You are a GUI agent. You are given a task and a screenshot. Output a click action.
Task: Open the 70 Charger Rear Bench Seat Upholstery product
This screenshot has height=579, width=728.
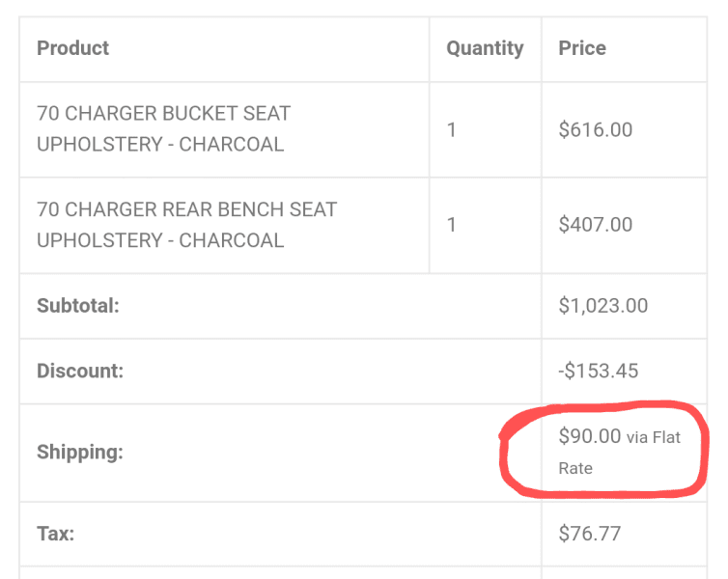(x=186, y=225)
